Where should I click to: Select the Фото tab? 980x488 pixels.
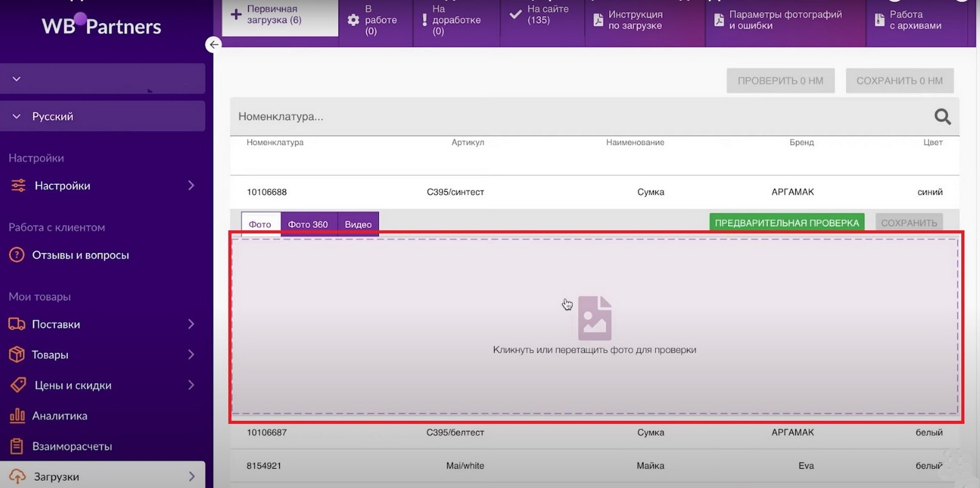point(261,224)
